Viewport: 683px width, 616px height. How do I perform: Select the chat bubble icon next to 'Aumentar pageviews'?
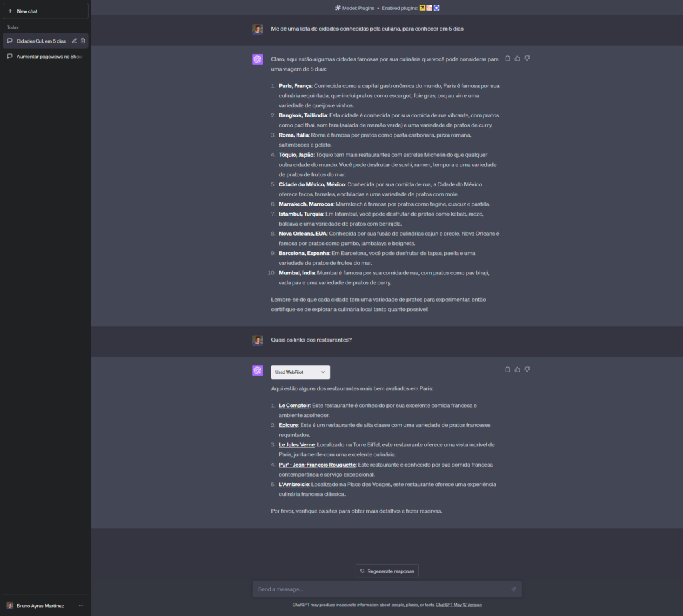pyautogui.click(x=9, y=56)
